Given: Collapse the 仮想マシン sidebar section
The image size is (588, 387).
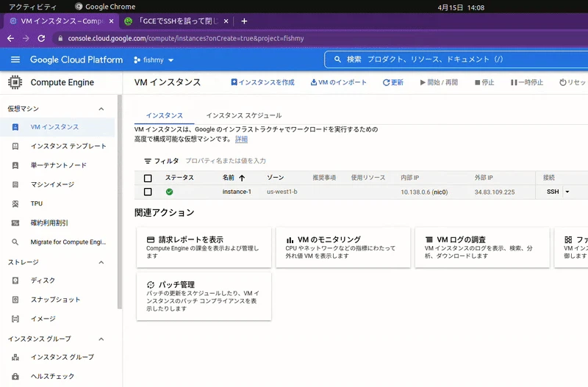Looking at the screenshot, I should click(x=101, y=109).
